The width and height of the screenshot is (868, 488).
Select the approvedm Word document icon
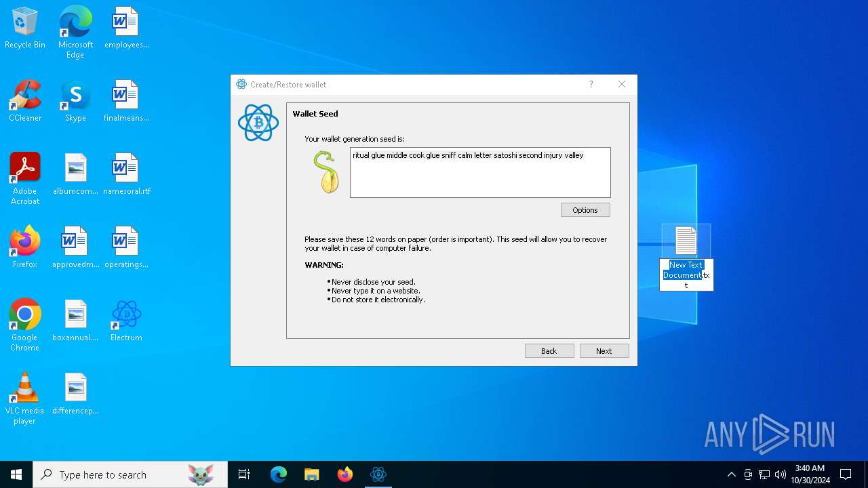pos(75,248)
